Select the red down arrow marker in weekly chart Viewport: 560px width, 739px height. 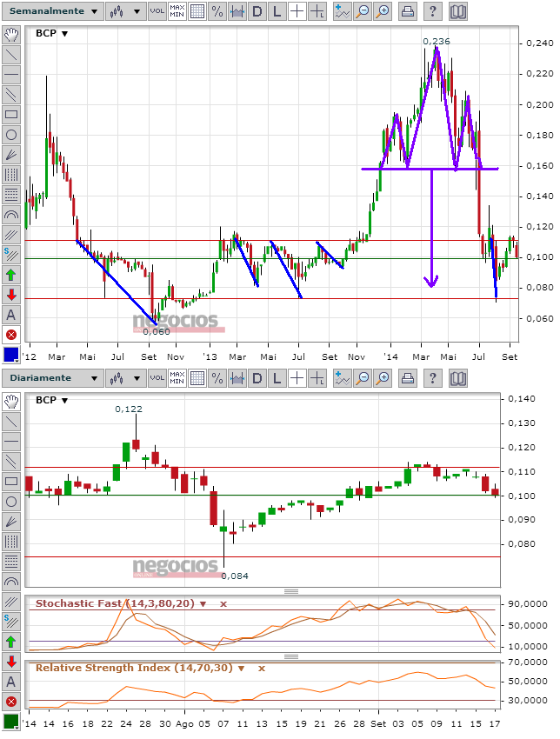[10, 295]
